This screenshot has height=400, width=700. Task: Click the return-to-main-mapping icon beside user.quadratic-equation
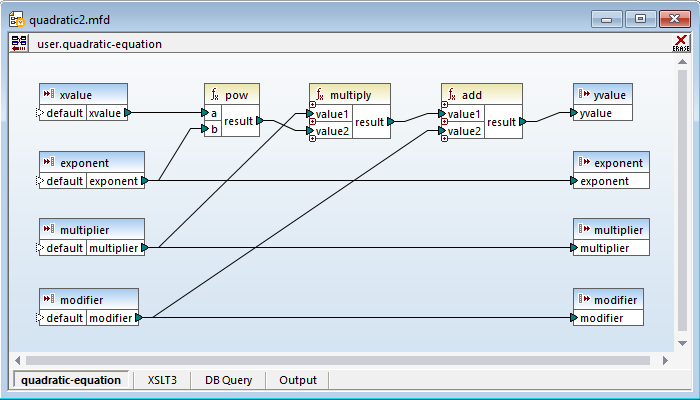tap(19, 43)
